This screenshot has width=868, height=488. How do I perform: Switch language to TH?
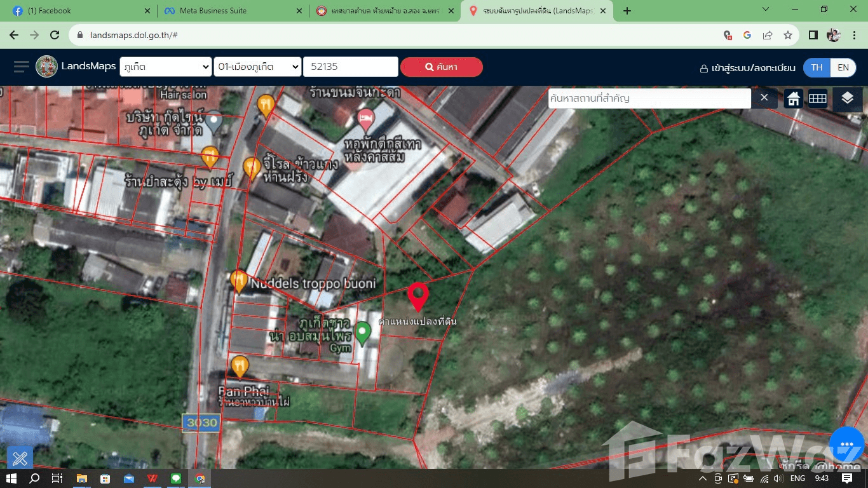pyautogui.click(x=817, y=67)
